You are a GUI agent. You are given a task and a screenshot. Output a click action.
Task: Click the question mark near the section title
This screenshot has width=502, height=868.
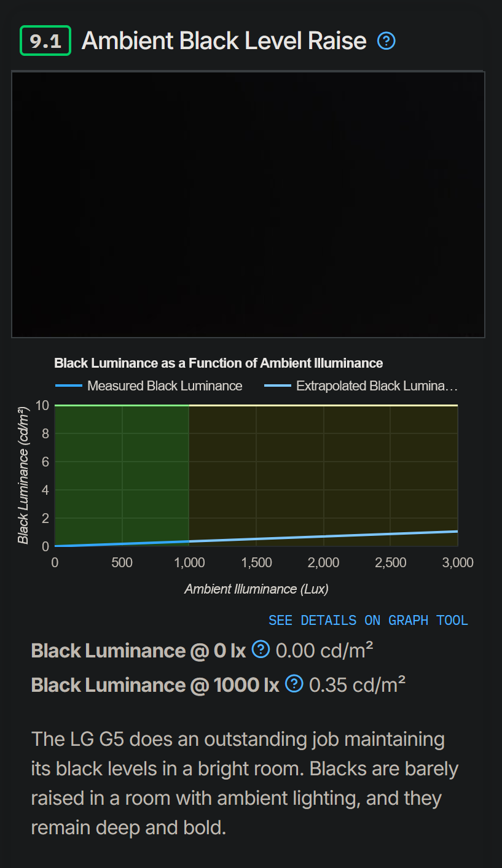pos(386,41)
